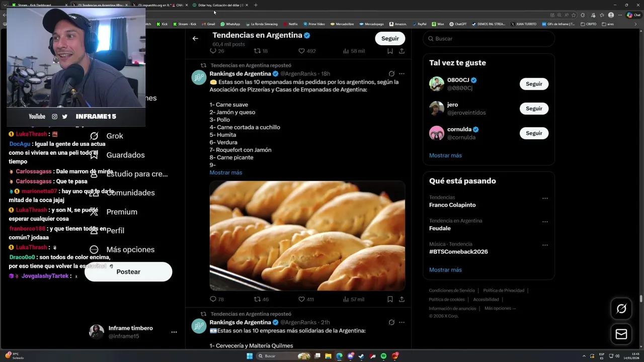Open the CRIPTO bookmarks folder
644x362 pixels.
[588, 24]
